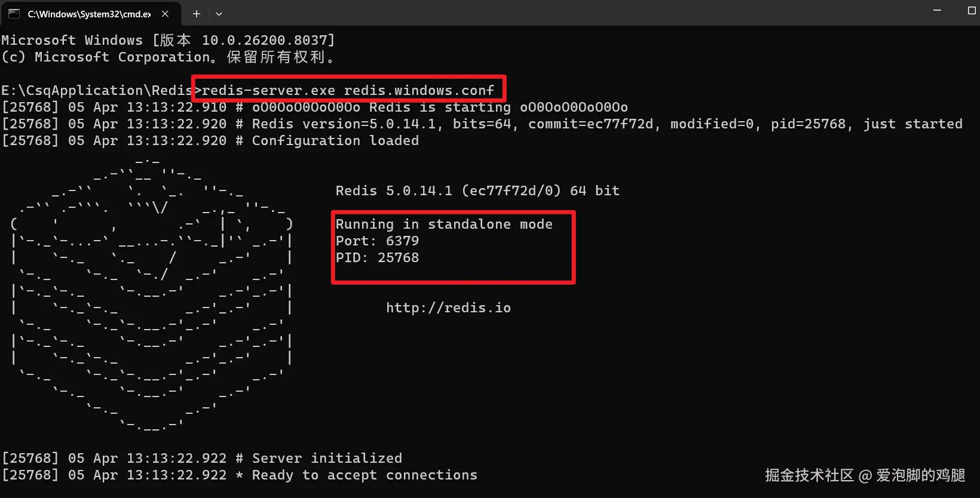Click the Port: 6379 line
This screenshot has width=980, height=498.
tap(377, 241)
